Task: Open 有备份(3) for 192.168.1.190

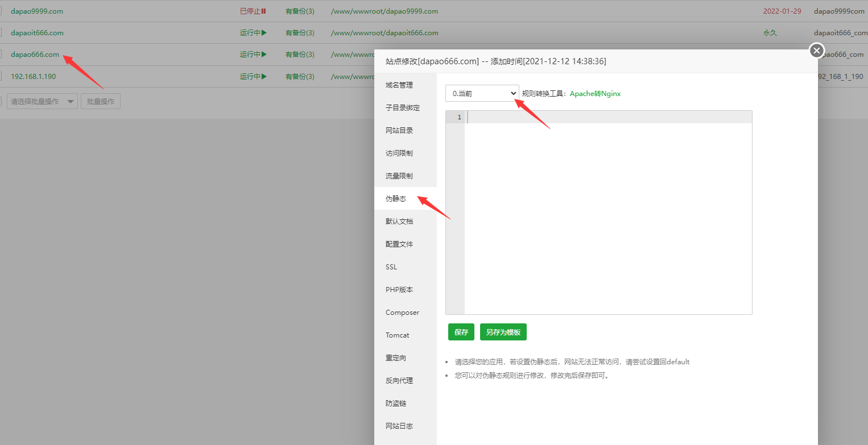Action: [300, 77]
